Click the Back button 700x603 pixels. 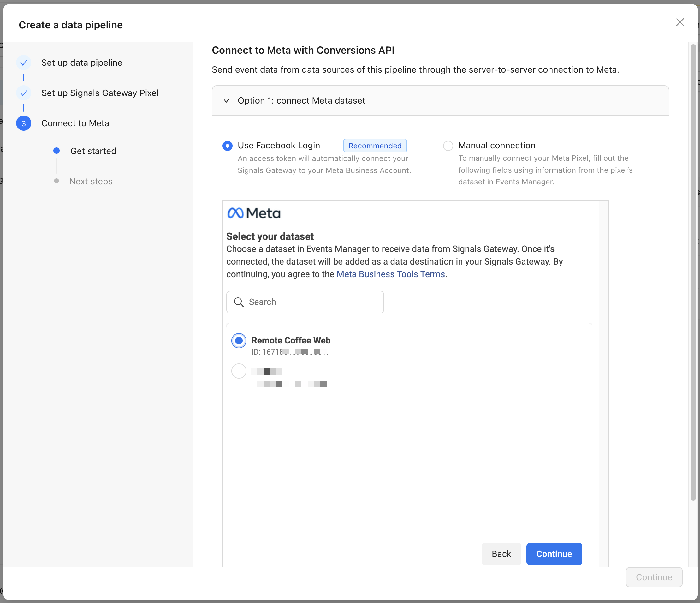pos(501,554)
